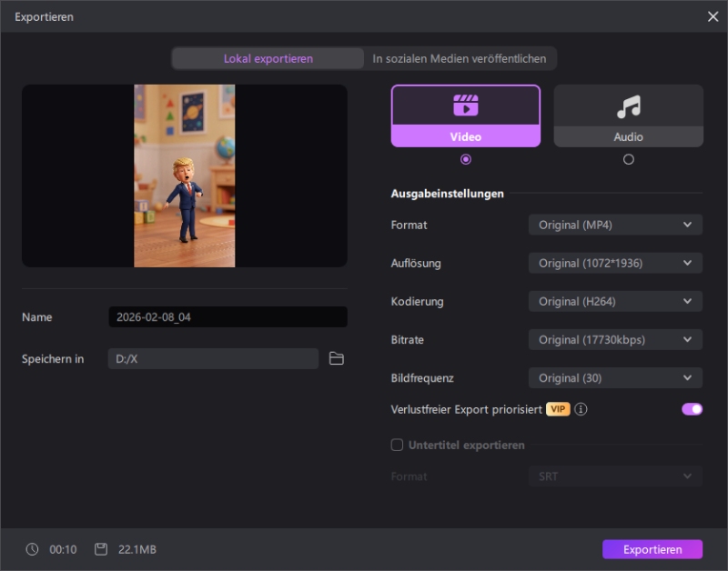Click the file size disk icon
Image resolution: width=728 pixels, height=571 pixels.
click(101, 549)
